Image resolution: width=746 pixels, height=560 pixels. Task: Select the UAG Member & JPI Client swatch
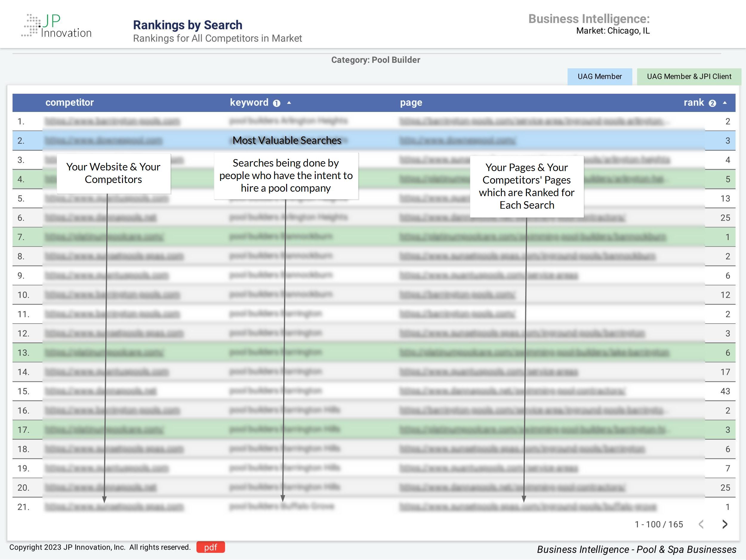[x=689, y=77]
